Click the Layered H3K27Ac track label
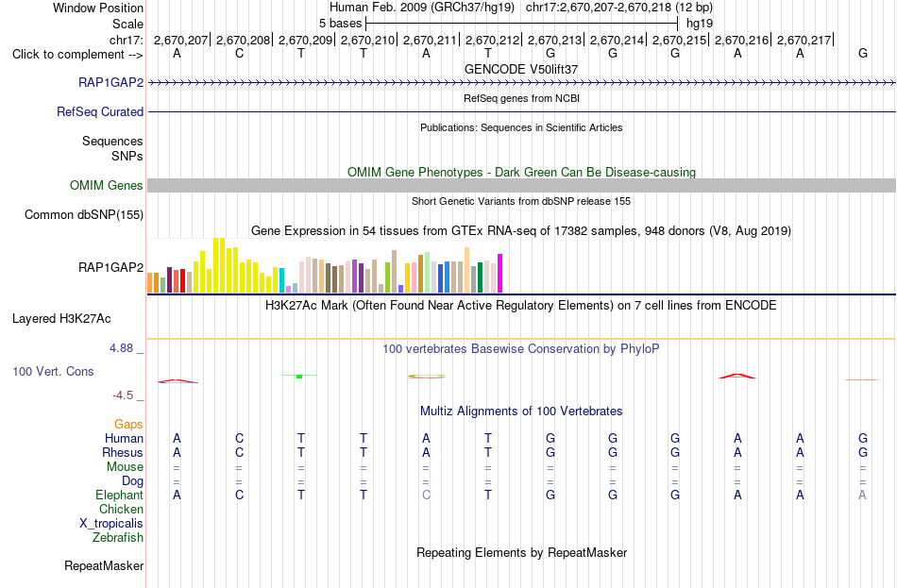The height and width of the screenshot is (588, 897). pyautogui.click(x=61, y=319)
